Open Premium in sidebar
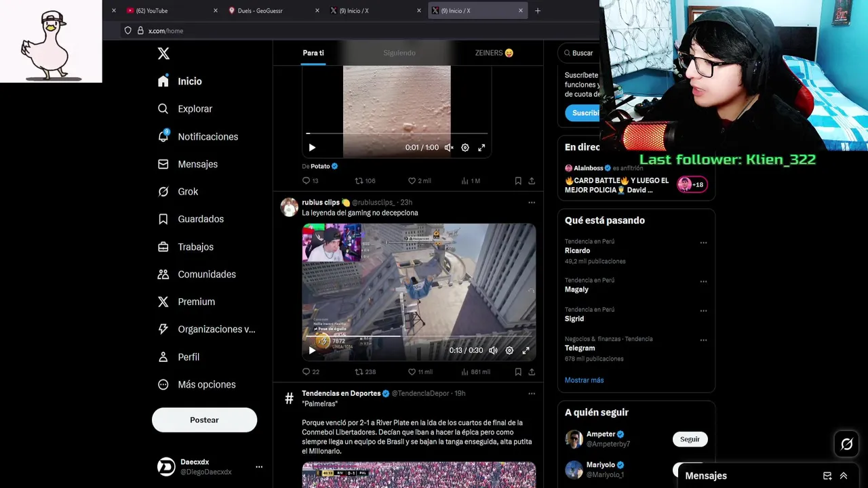Image resolution: width=868 pixels, height=488 pixels. pos(186,302)
